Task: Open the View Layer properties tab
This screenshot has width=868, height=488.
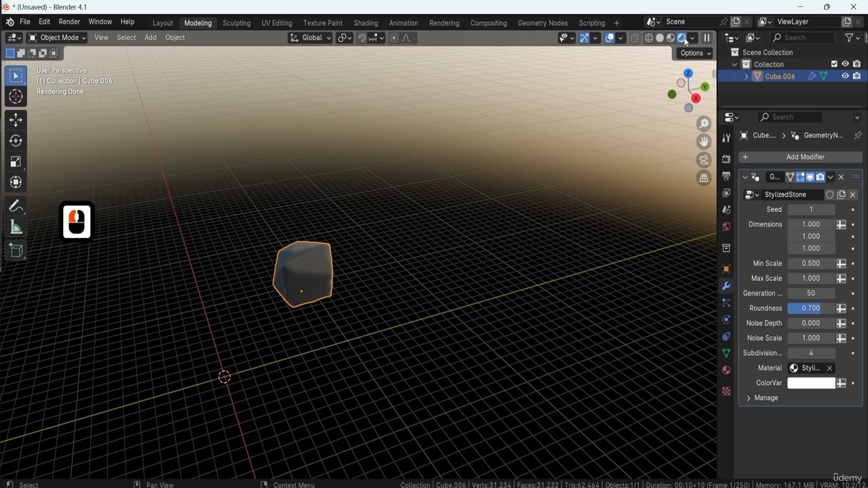Action: [x=726, y=193]
